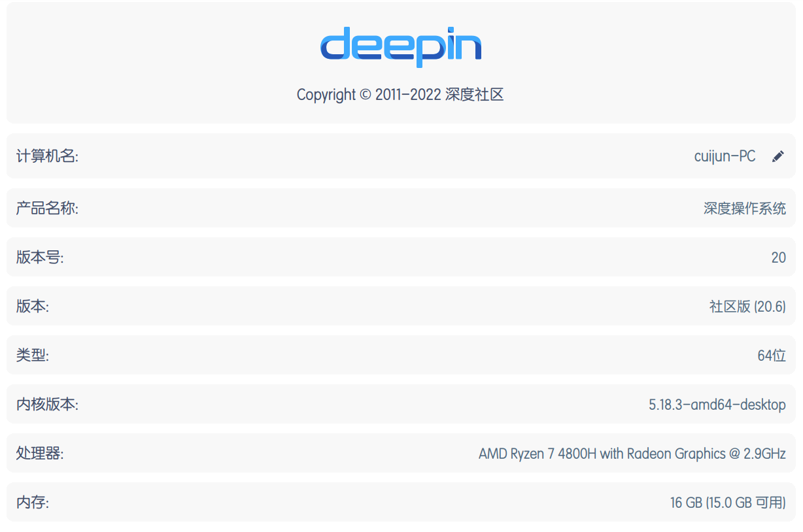Click the deepin logo
Image resolution: width=803 pixels, height=532 pixels.
(401, 46)
